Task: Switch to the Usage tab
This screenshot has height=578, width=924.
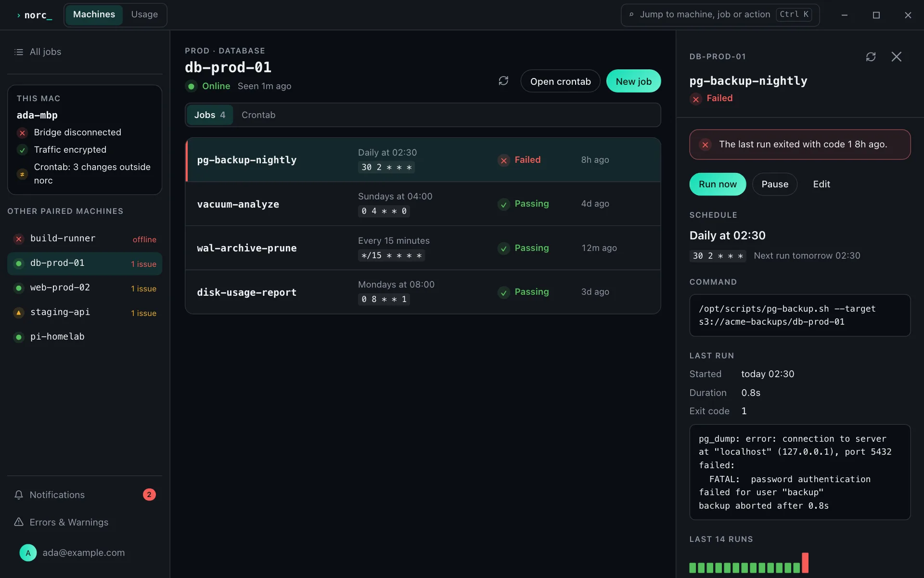Action: (144, 15)
